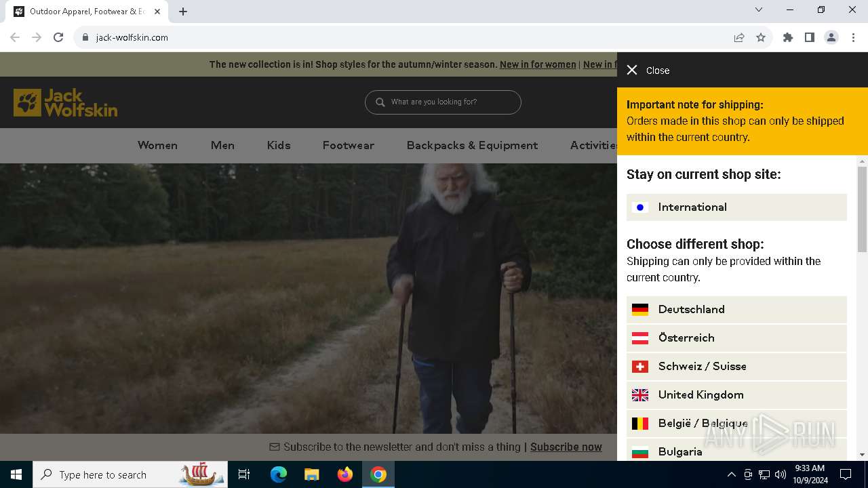Show hidden system tray icons

[731, 474]
